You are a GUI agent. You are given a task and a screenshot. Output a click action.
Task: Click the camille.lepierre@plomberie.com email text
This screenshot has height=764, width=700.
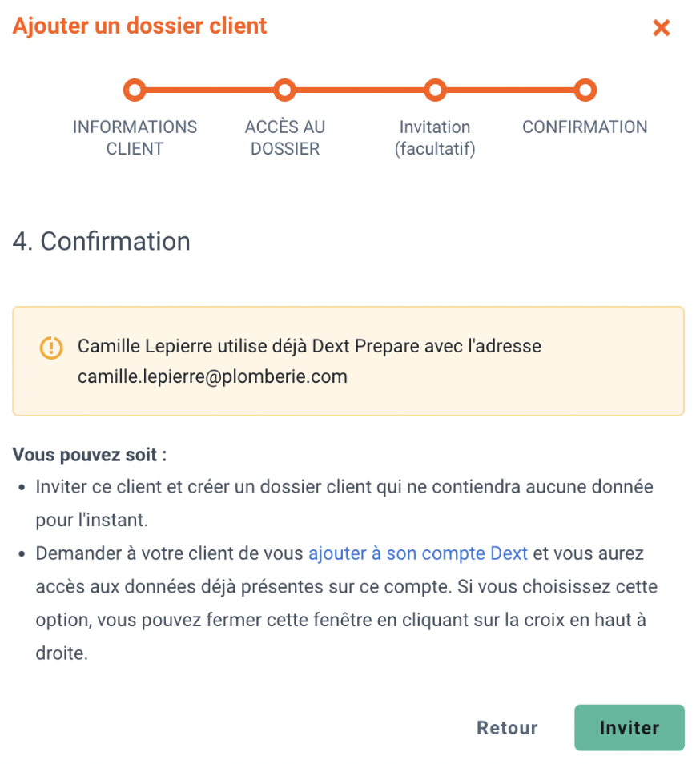[x=212, y=376]
